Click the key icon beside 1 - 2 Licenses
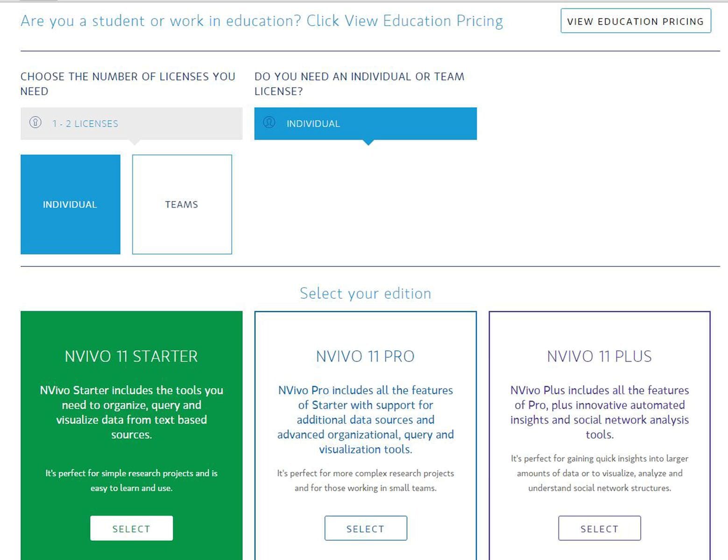The height and width of the screenshot is (560, 728). (35, 123)
